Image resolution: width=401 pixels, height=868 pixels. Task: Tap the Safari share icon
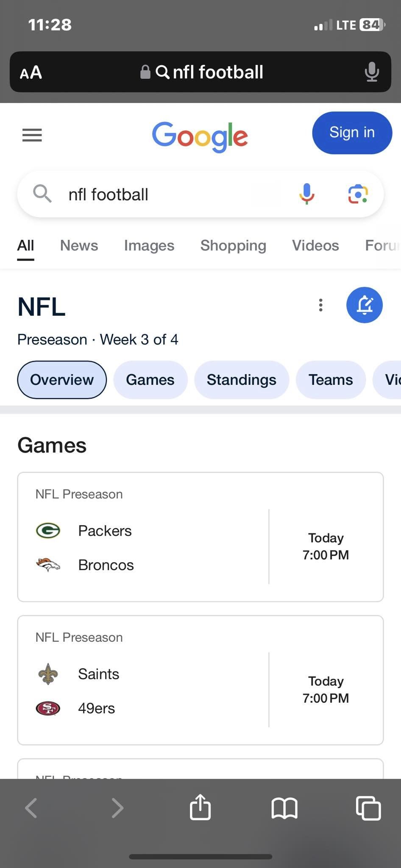pos(200,807)
